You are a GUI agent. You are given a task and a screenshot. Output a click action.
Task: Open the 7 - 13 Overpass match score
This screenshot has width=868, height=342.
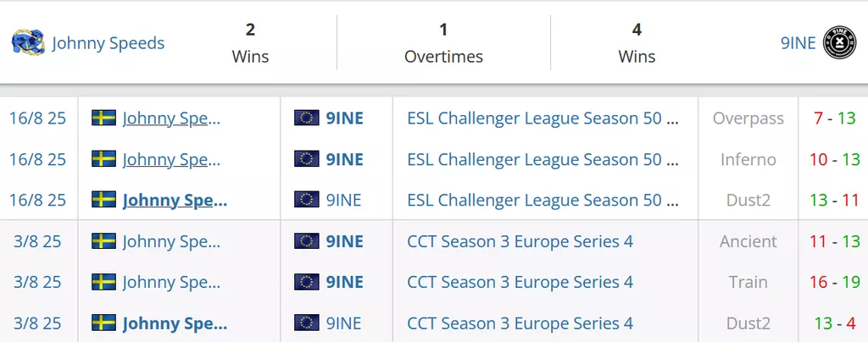[835, 119]
